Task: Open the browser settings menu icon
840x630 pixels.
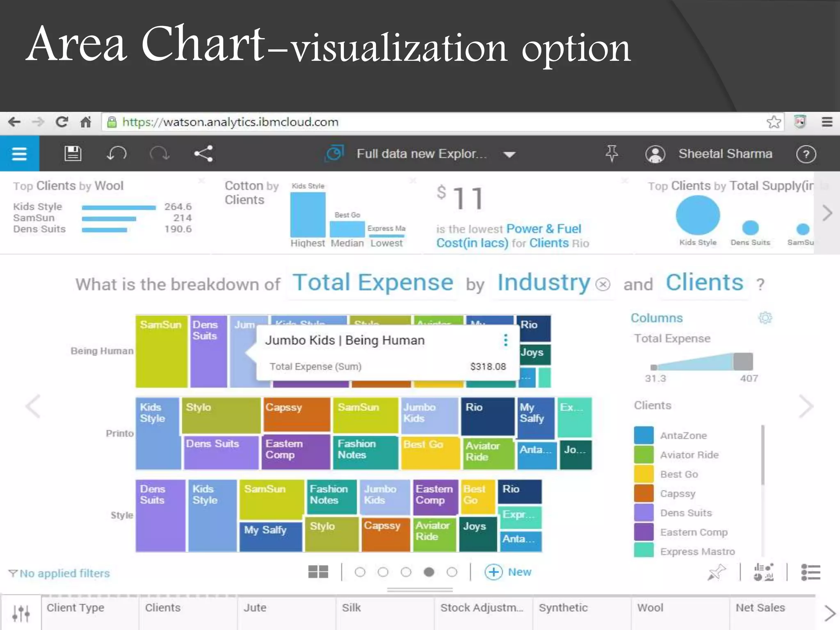Action: (x=827, y=122)
